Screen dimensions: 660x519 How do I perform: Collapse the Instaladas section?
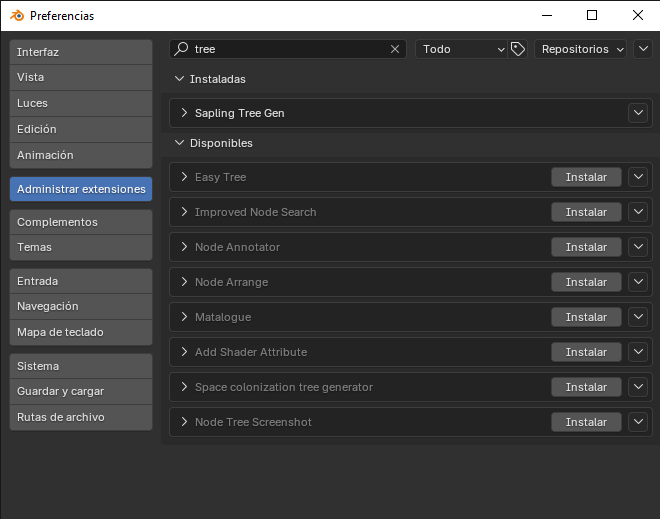coord(180,79)
